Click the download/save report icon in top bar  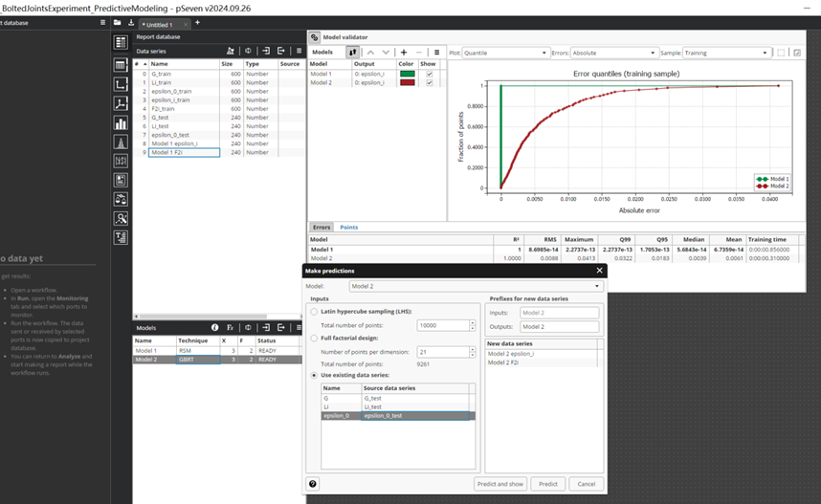pos(131,23)
